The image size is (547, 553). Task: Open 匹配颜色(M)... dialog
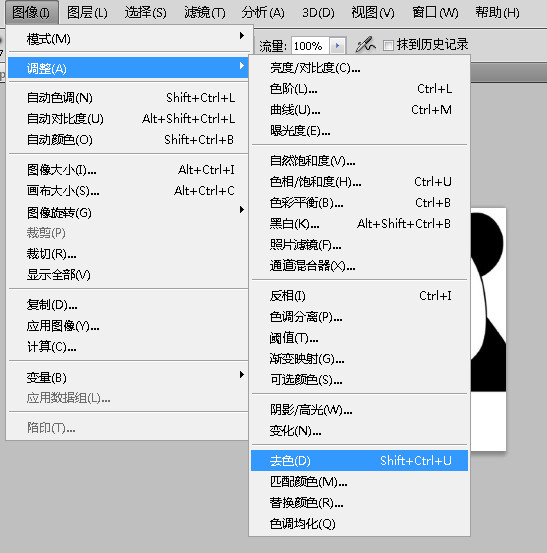pos(359,481)
